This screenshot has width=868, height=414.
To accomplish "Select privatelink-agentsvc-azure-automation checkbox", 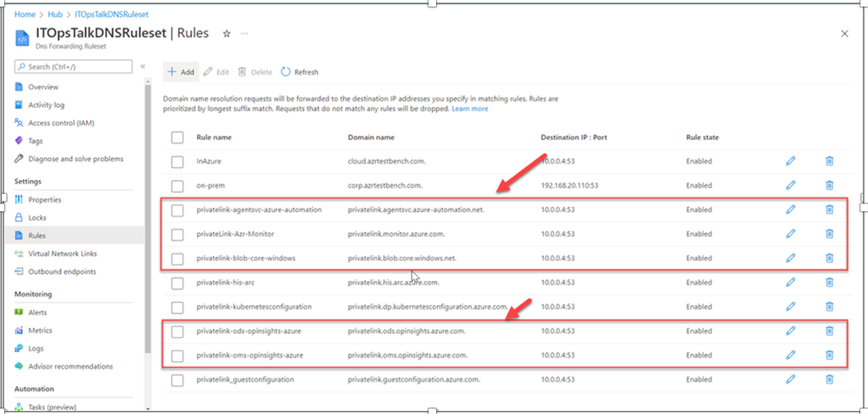I will (x=177, y=210).
